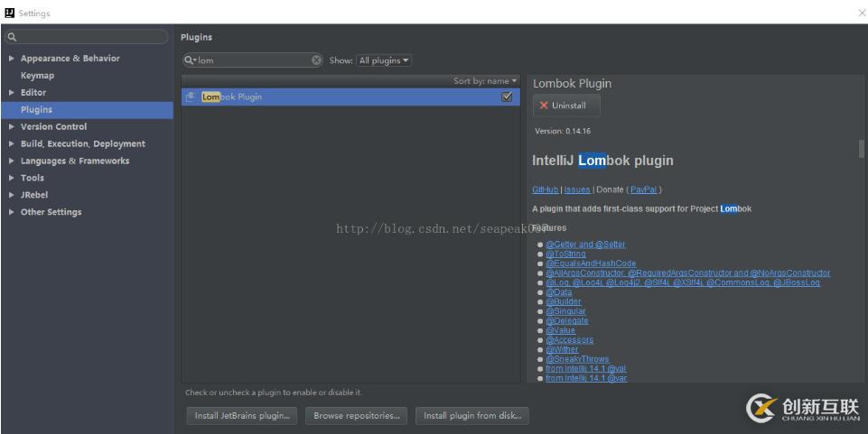Expand Version Control settings node
This screenshot has height=434, width=868.
(x=12, y=126)
